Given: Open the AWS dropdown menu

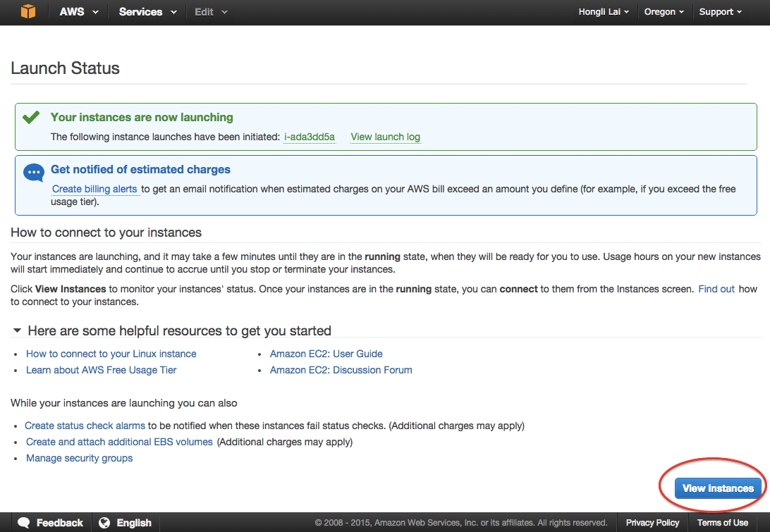Looking at the screenshot, I should point(79,12).
